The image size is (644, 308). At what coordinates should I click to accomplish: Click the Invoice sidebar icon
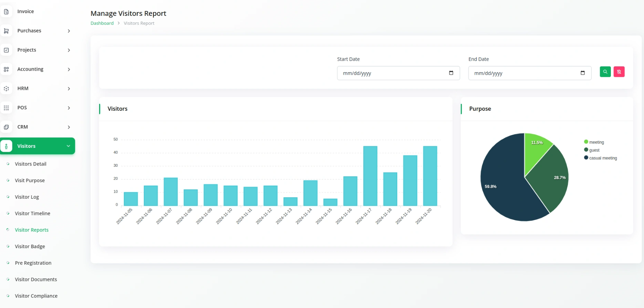6,12
